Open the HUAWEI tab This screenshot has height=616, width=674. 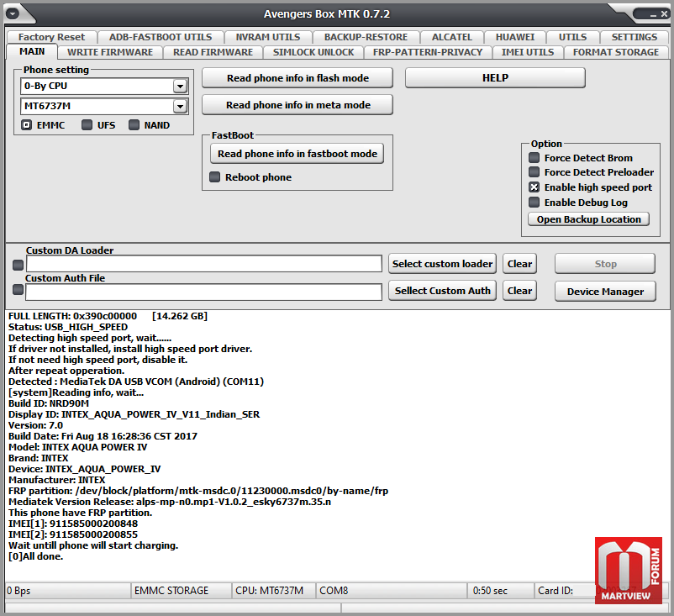515,37
